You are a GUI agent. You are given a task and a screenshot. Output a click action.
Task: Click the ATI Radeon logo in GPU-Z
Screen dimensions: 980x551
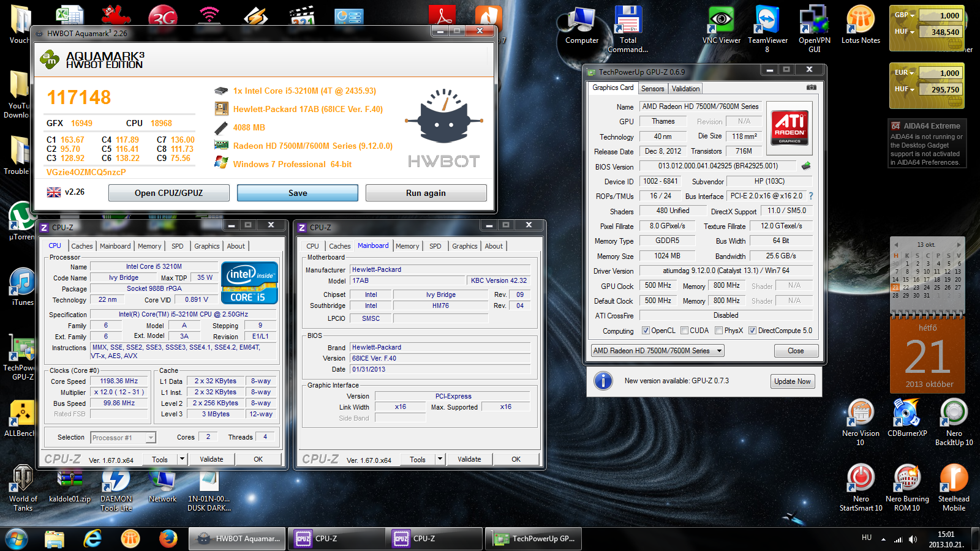click(790, 127)
